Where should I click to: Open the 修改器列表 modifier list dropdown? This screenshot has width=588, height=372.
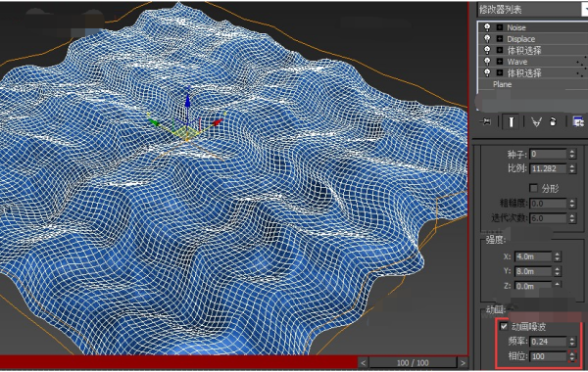(x=532, y=10)
